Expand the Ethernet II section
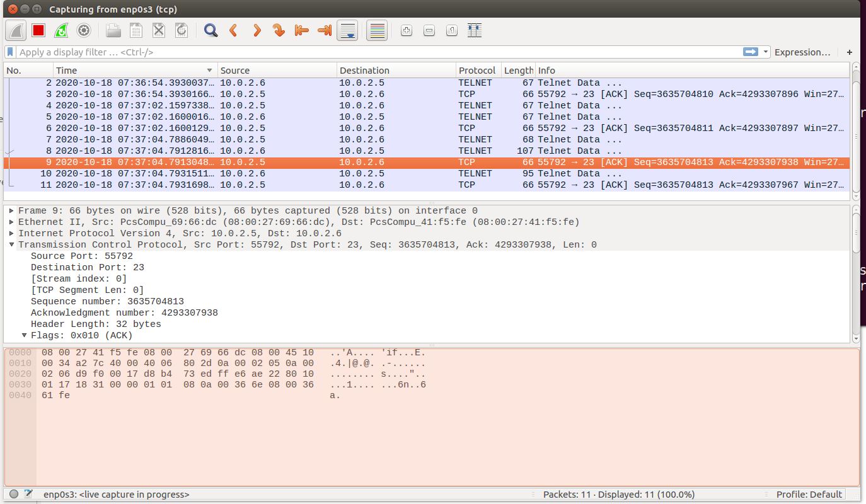The width and height of the screenshot is (866, 504). (x=12, y=222)
